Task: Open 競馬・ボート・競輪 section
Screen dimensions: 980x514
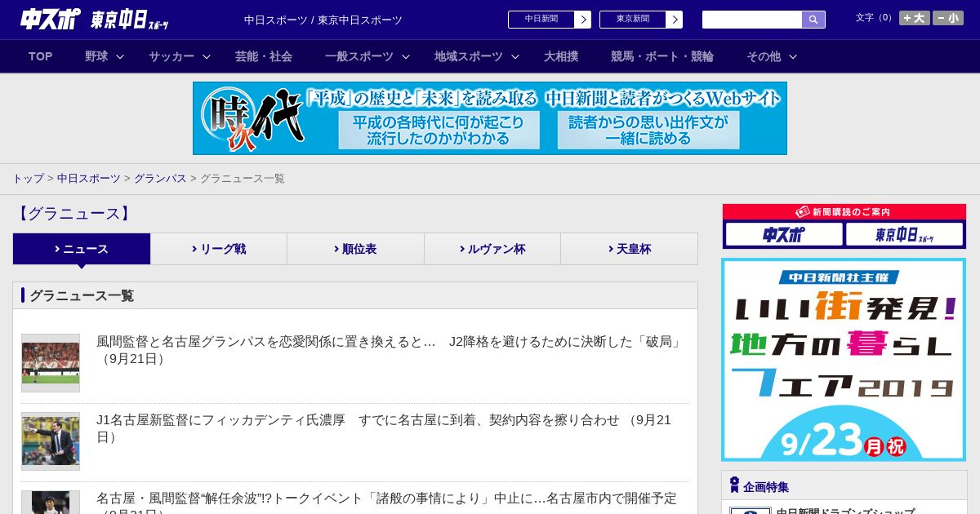Action: point(662,56)
